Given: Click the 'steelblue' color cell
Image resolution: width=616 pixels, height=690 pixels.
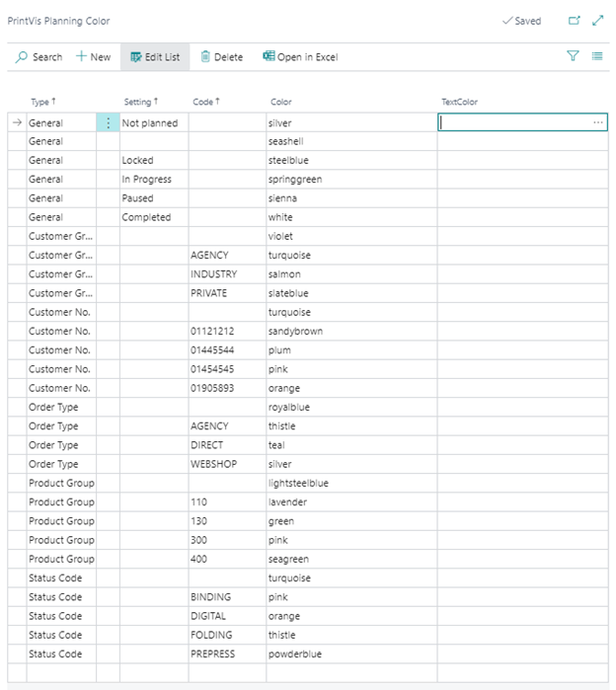Looking at the screenshot, I should coord(351,160).
